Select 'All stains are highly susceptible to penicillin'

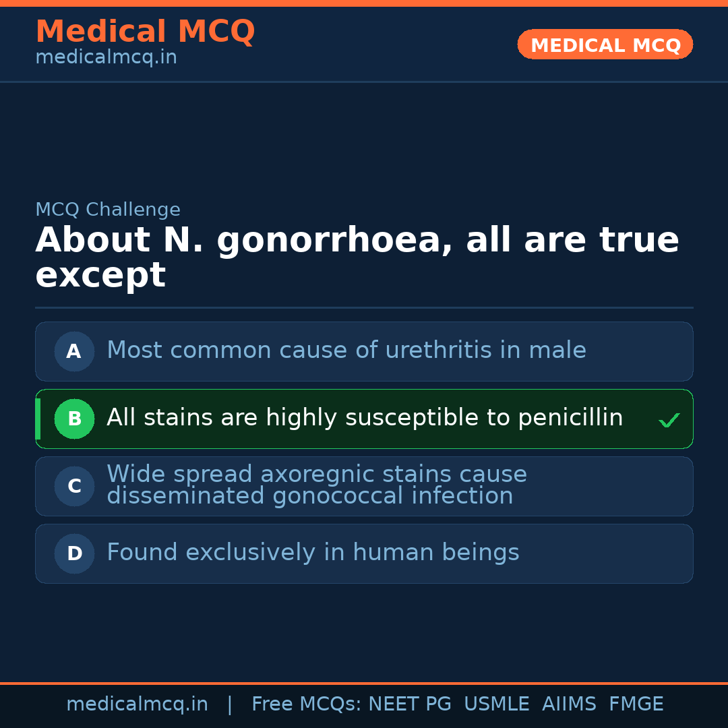pos(364,418)
